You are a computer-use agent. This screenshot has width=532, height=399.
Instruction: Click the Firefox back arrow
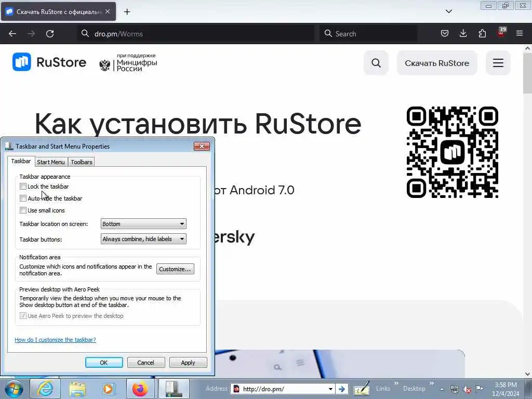click(x=12, y=34)
